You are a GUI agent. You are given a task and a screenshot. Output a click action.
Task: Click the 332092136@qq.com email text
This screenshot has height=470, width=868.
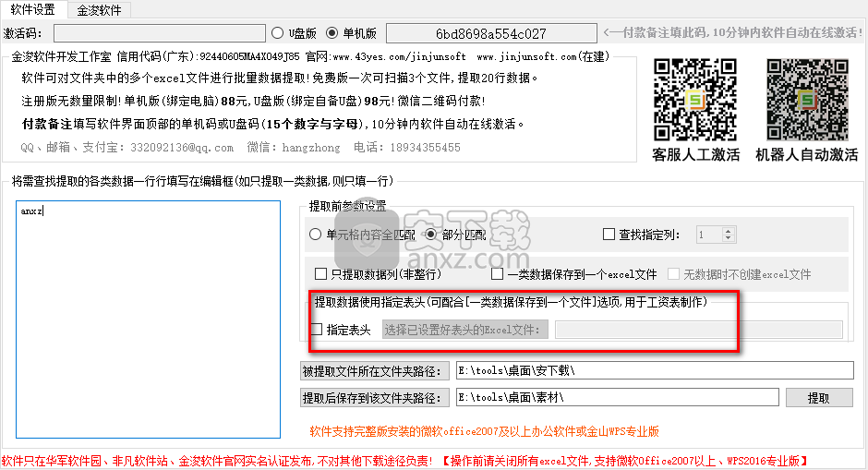coord(182,148)
